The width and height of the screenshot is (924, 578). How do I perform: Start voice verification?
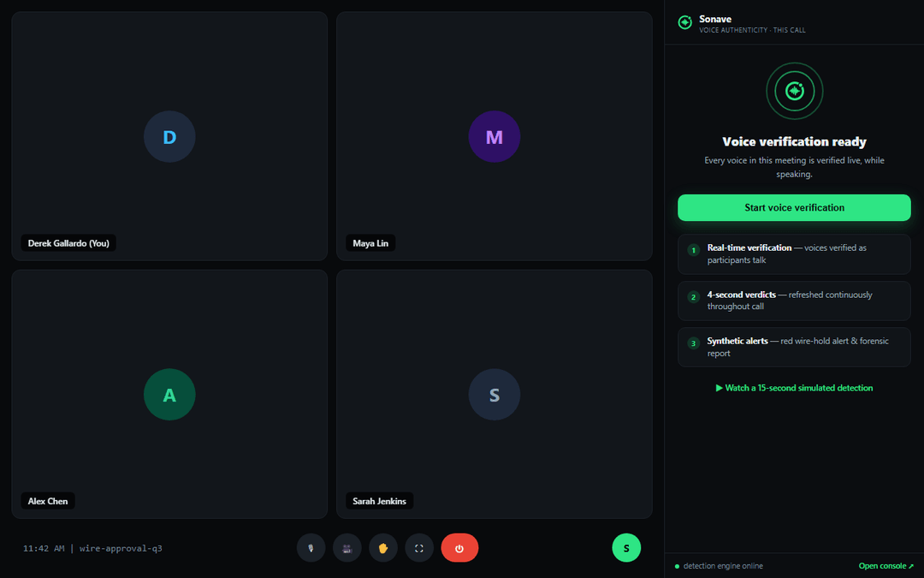point(794,207)
